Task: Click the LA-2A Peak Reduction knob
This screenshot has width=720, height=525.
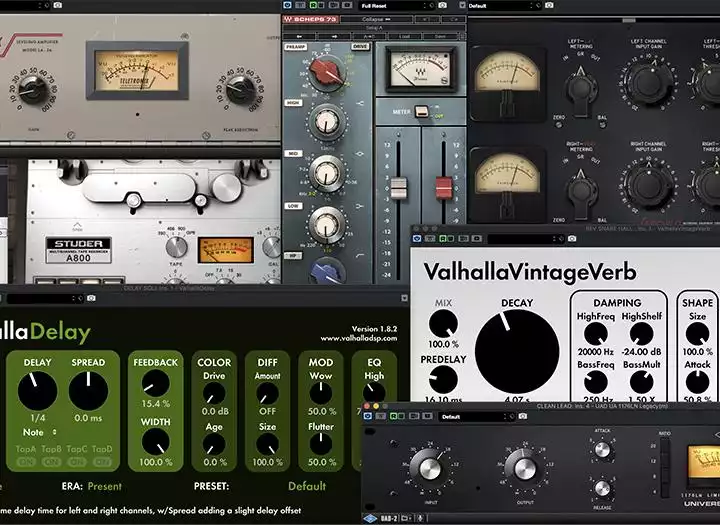Action: [240, 89]
